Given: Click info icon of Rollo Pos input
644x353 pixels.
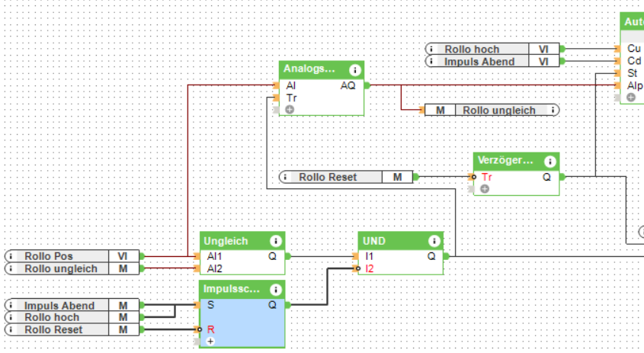Looking at the screenshot, I should [x=11, y=256].
